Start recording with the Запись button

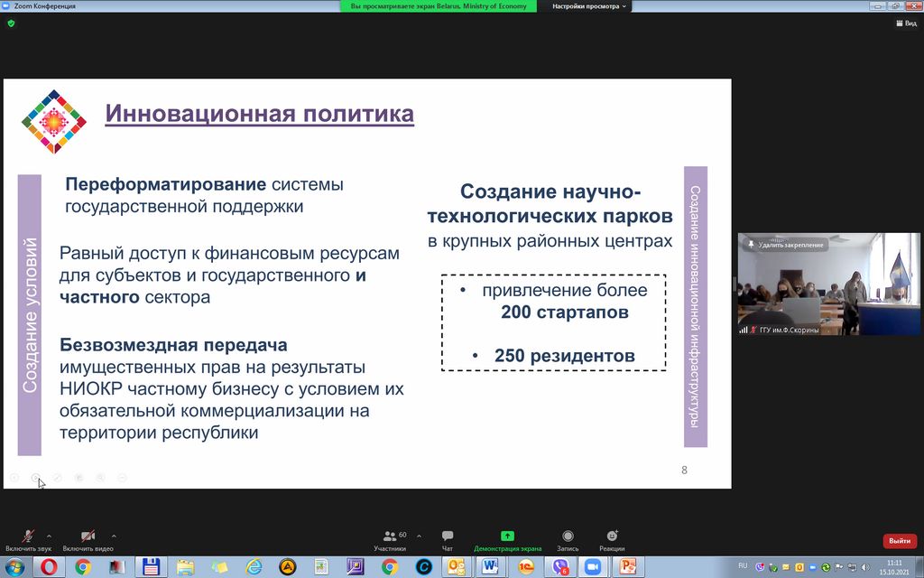pos(568,540)
